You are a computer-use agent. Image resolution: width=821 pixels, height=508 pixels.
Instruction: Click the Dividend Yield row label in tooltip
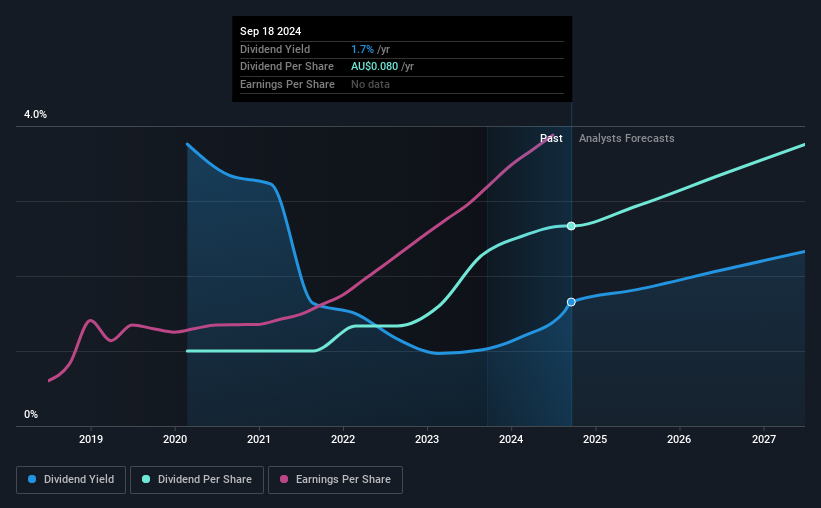coord(275,49)
